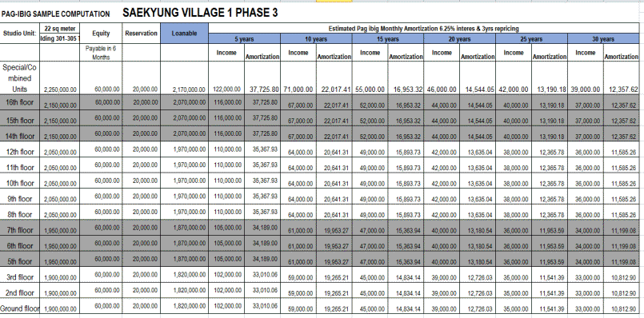Click the Reservation header cell
The width and height of the screenshot is (644, 318).
(x=142, y=34)
